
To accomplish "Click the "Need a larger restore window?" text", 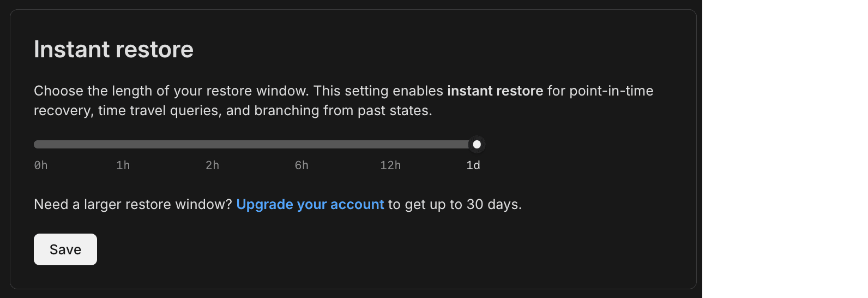I will [x=132, y=204].
